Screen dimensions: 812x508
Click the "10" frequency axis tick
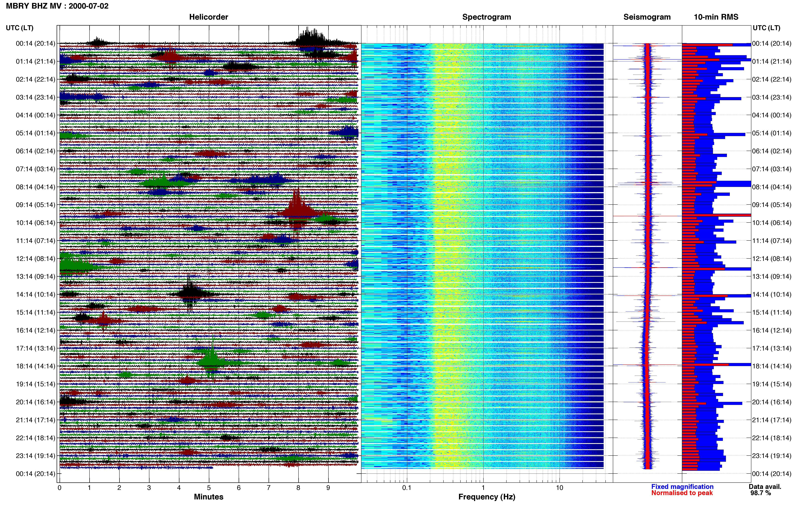coord(559,488)
